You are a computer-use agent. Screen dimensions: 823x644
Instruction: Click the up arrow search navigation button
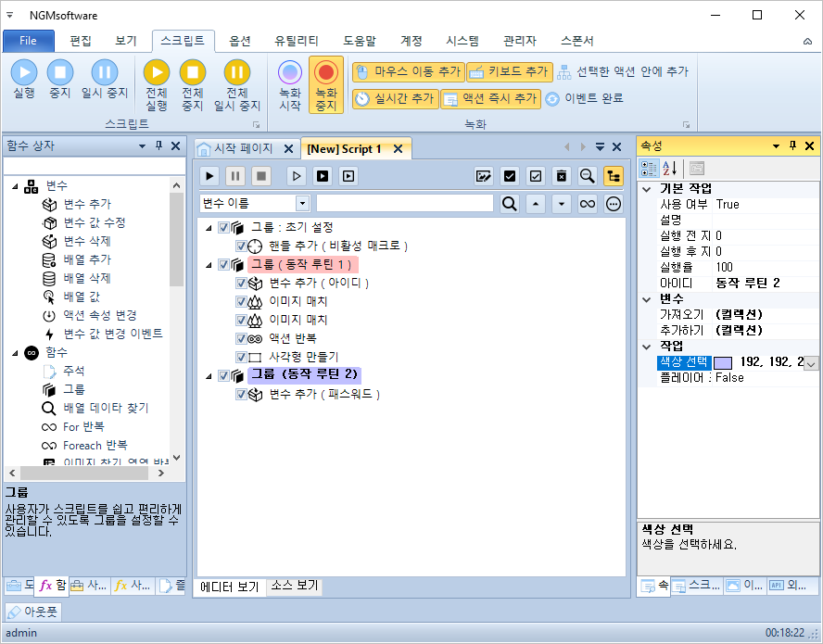(536, 204)
